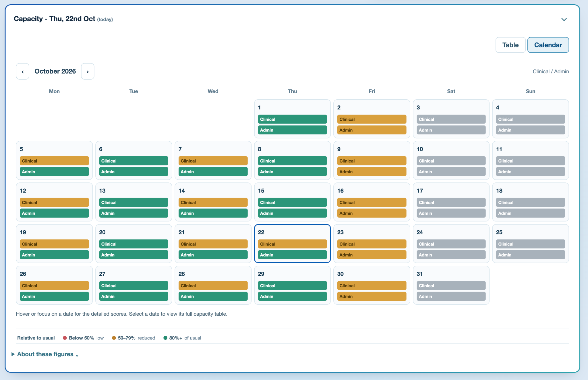Screen dimensions: 588x380
Task: Click the Admin bar on October 23
Action: coord(372,255)
